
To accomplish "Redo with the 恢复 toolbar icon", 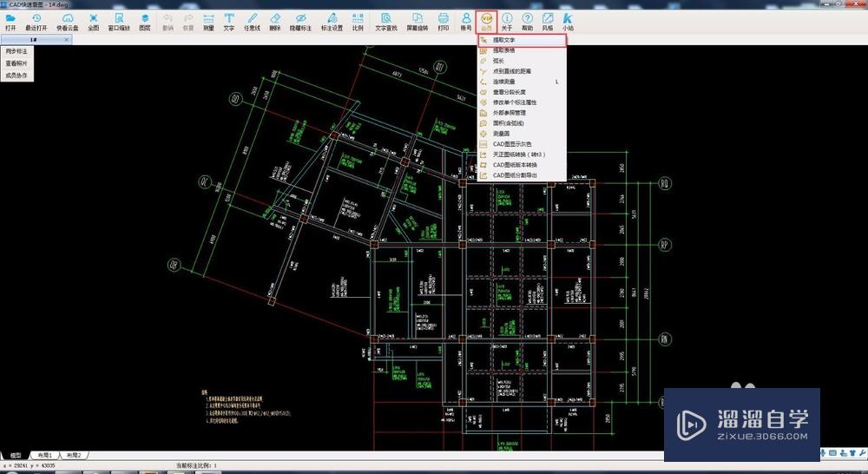I will [x=188, y=23].
